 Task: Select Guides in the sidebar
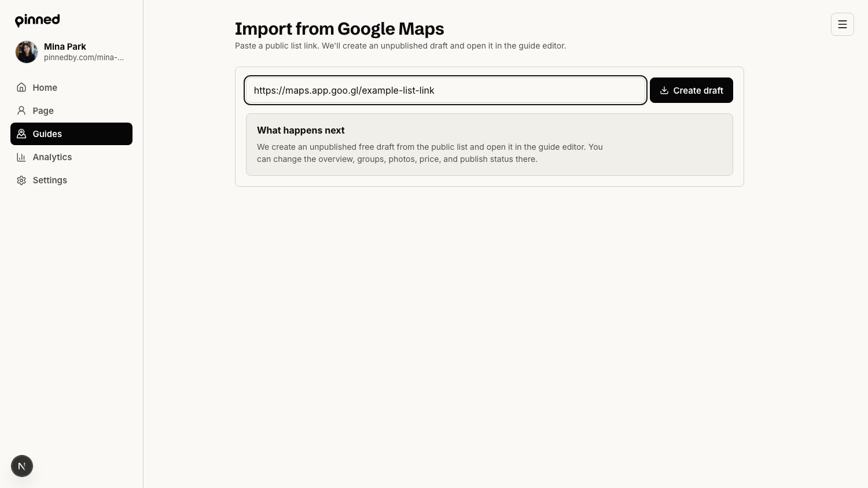(x=71, y=134)
